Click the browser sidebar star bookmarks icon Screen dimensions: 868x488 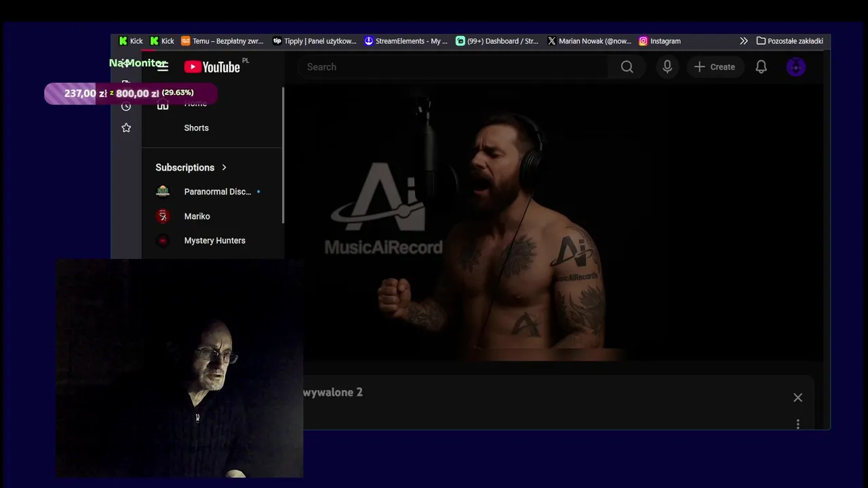coord(126,127)
